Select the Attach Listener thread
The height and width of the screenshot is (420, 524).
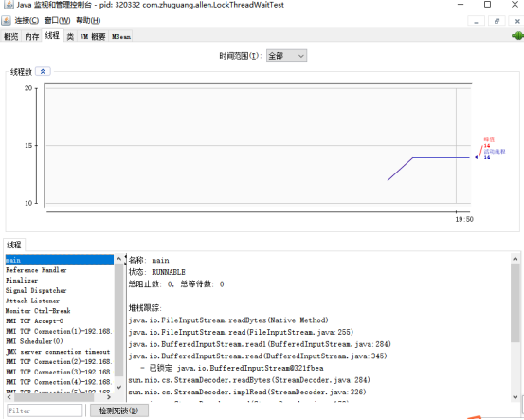[x=60, y=301]
